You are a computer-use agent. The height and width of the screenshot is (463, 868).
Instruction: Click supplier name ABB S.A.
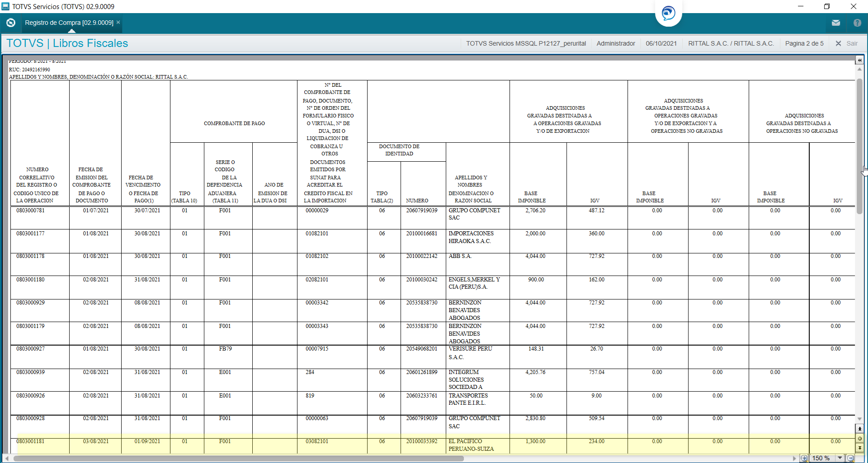tap(460, 256)
